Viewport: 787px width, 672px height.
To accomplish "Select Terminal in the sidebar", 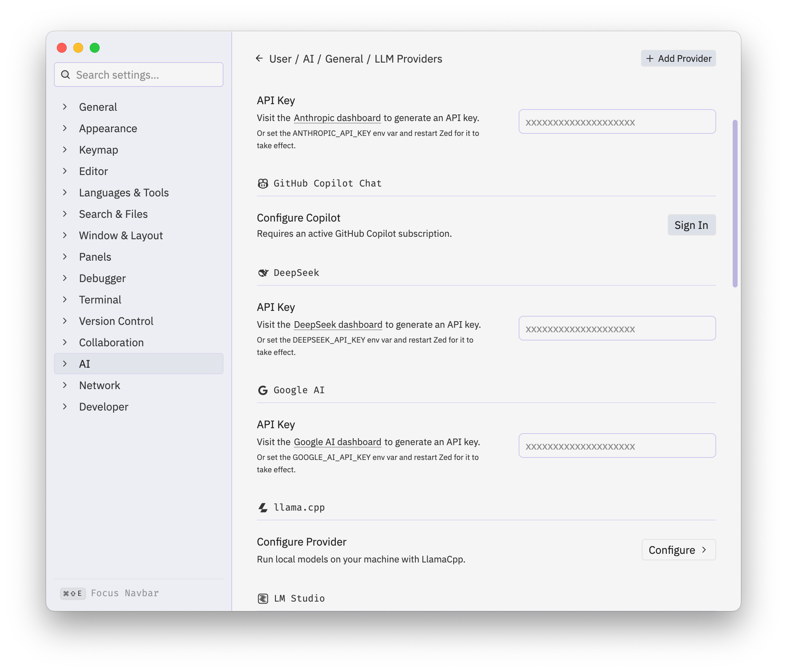I will (x=139, y=299).
